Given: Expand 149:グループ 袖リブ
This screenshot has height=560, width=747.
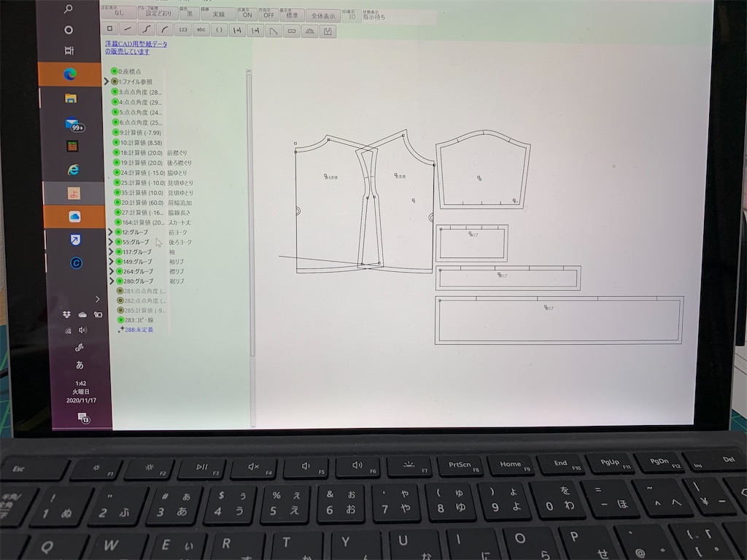Looking at the screenshot, I should [x=111, y=262].
